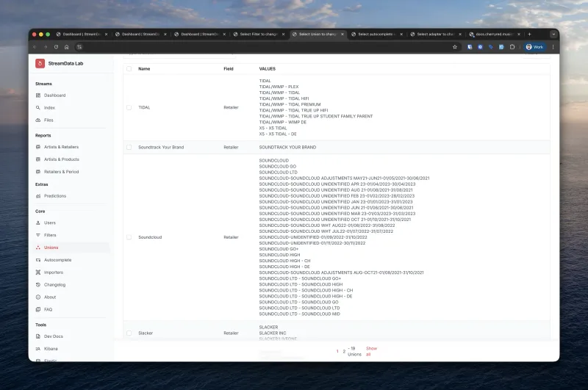The image size is (588, 390).
Task: Click the Index search icon
Action: pyautogui.click(x=38, y=107)
